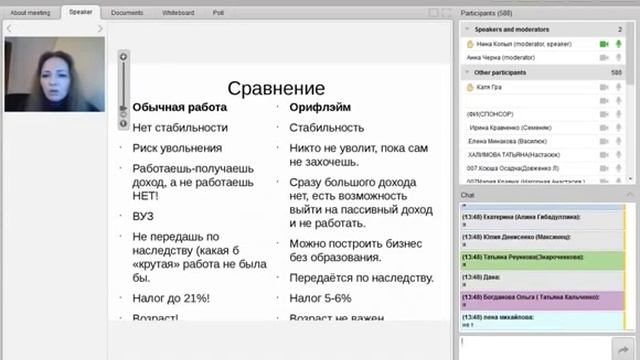Toggle camera for Ирина Кравченко
This screenshot has width=640, height=360.
pyautogui.click(x=604, y=128)
